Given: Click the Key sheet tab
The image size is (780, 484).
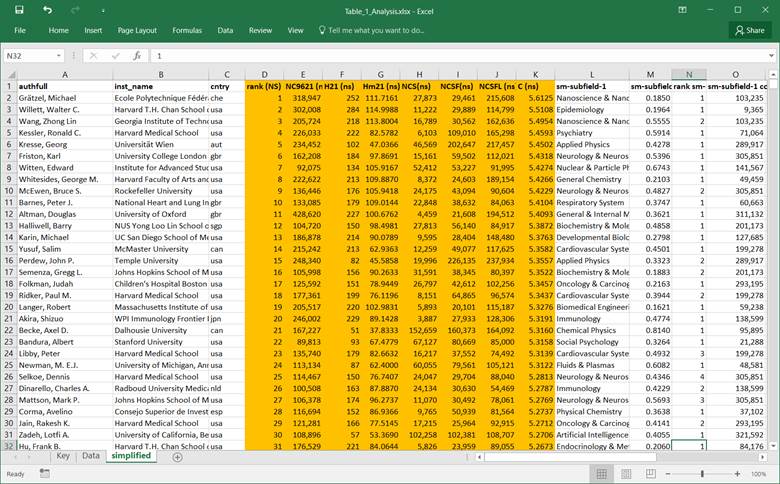Looking at the screenshot, I should click(63, 456).
